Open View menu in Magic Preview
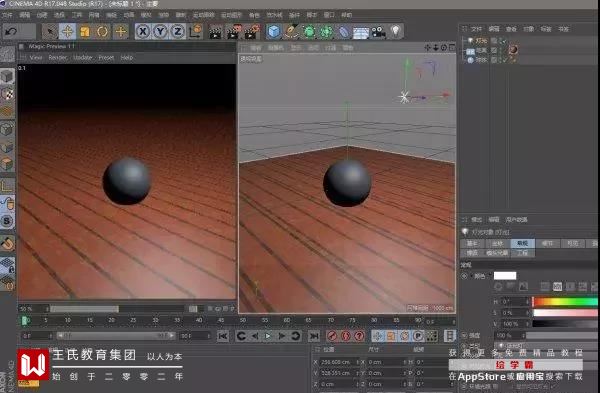The height and width of the screenshot is (393, 600). point(36,57)
